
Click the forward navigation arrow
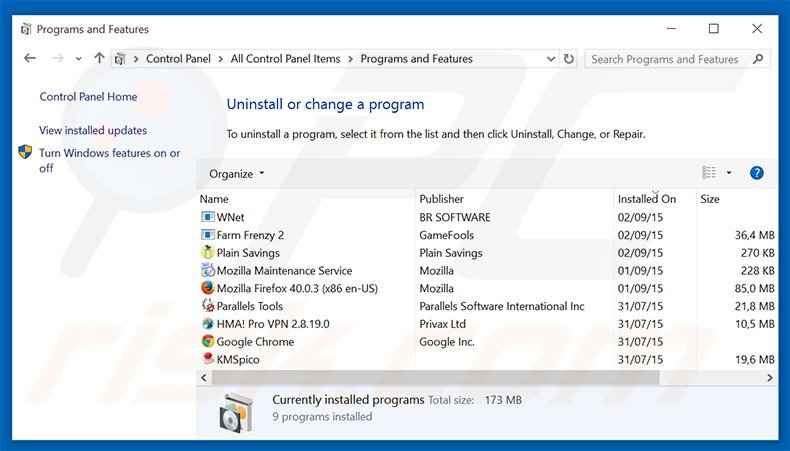(57, 58)
